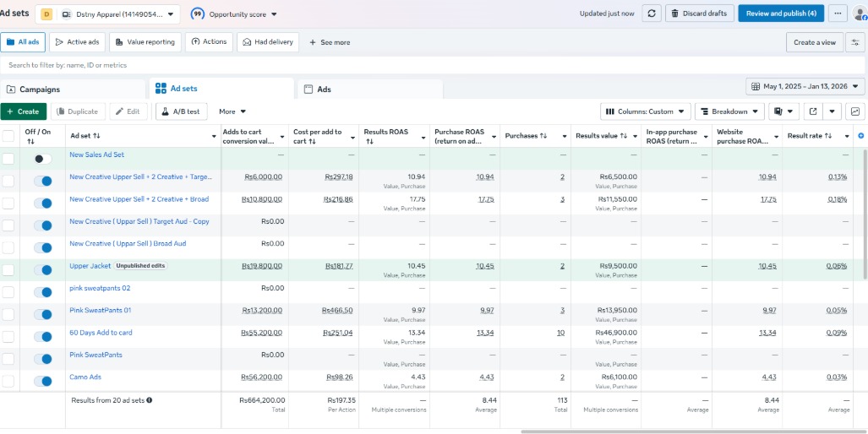
Task: Start an A/B test
Action: click(x=181, y=111)
